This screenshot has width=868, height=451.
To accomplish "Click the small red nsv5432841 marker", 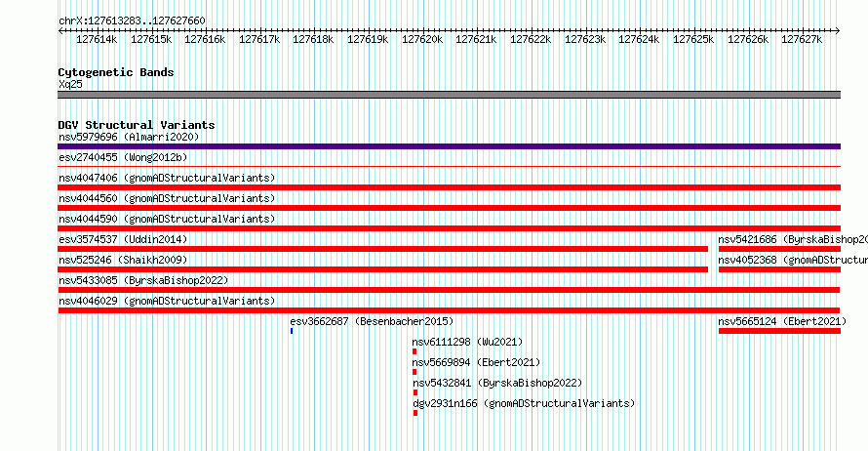I will coord(415,392).
